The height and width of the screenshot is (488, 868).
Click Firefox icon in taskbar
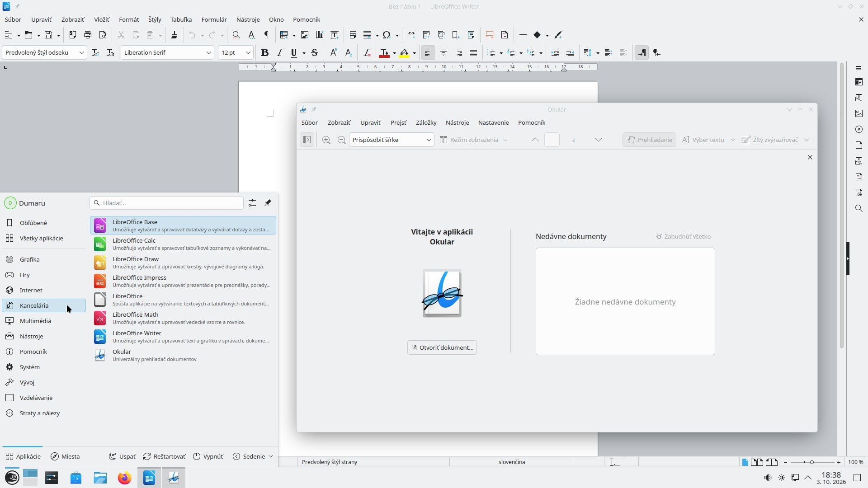[124, 478]
